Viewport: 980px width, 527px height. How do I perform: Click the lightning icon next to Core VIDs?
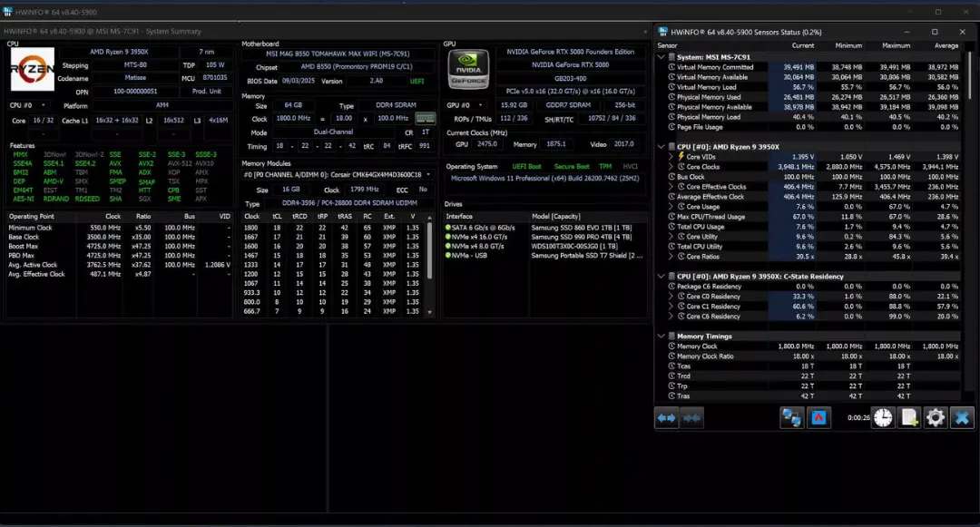[x=681, y=157]
